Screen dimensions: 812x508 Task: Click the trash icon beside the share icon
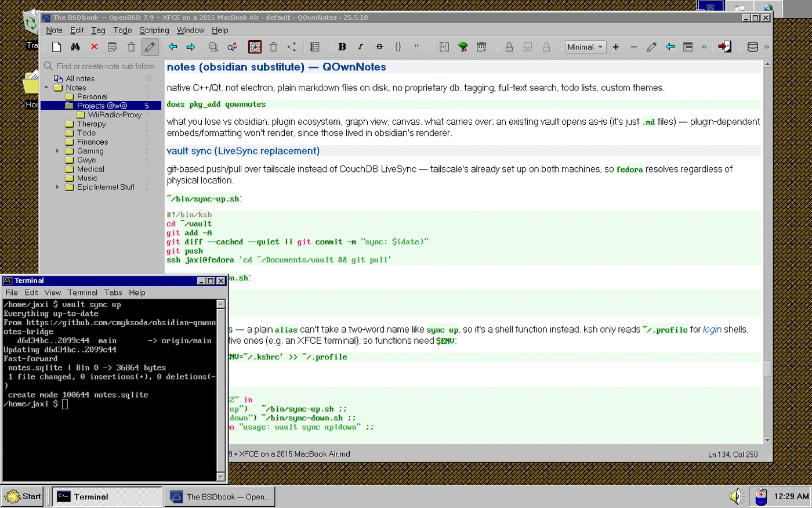click(x=273, y=47)
